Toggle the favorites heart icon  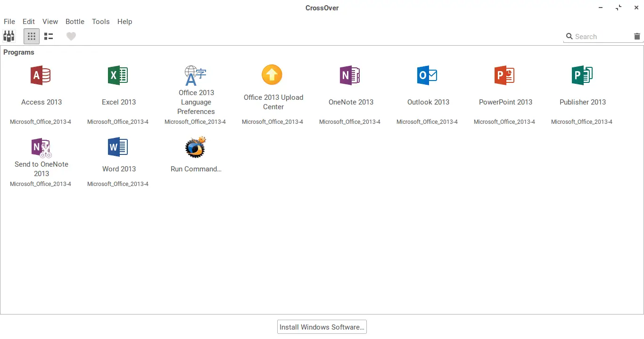[x=71, y=36]
